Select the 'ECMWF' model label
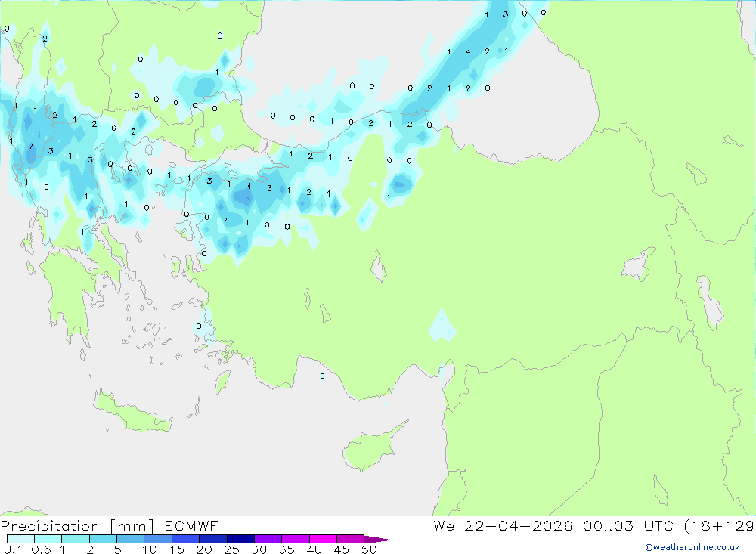Image resolution: width=756 pixels, height=554 pixels. pyautogui.click(x=191, y=525)
